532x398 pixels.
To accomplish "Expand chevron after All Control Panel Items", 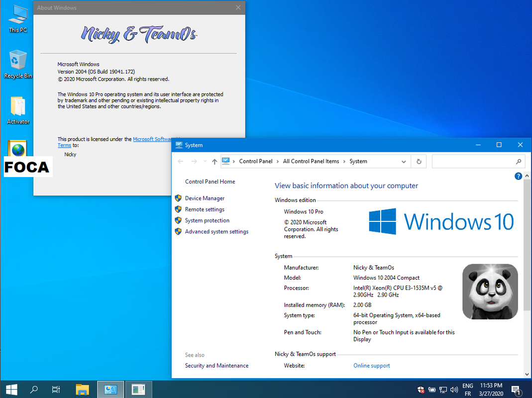I will pos(344,162).
